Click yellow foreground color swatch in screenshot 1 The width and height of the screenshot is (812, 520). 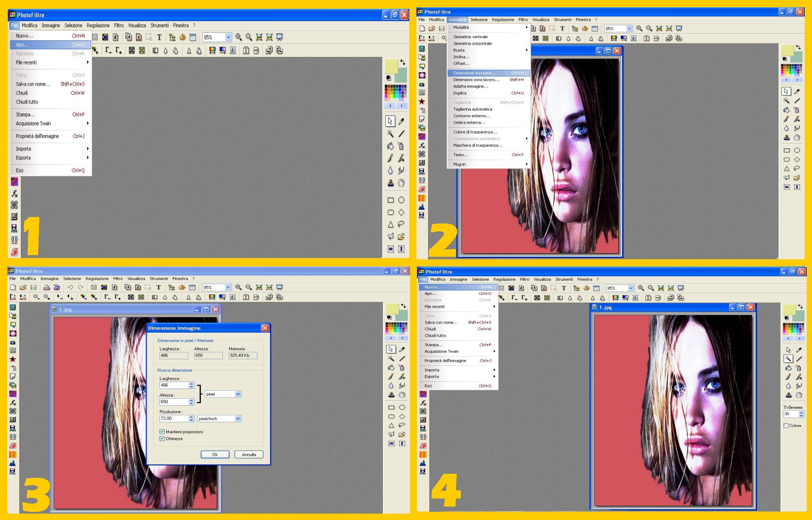click(391, 66)
